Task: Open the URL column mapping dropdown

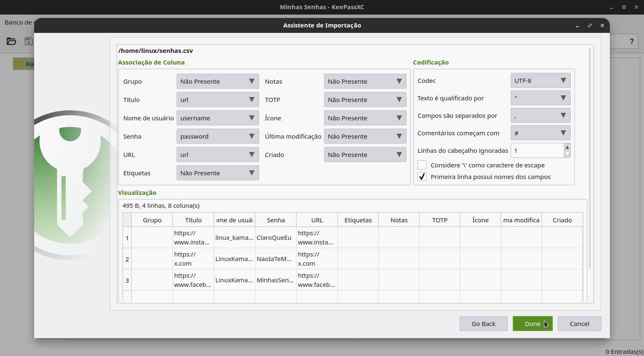Action: pos(217,154)
